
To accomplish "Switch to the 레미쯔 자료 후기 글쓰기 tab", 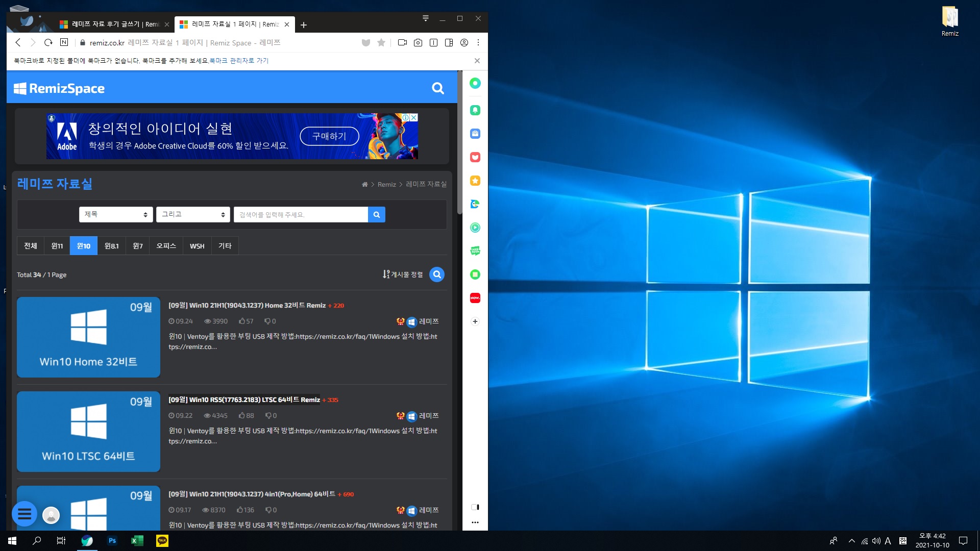I will click(x=114, y=24).
